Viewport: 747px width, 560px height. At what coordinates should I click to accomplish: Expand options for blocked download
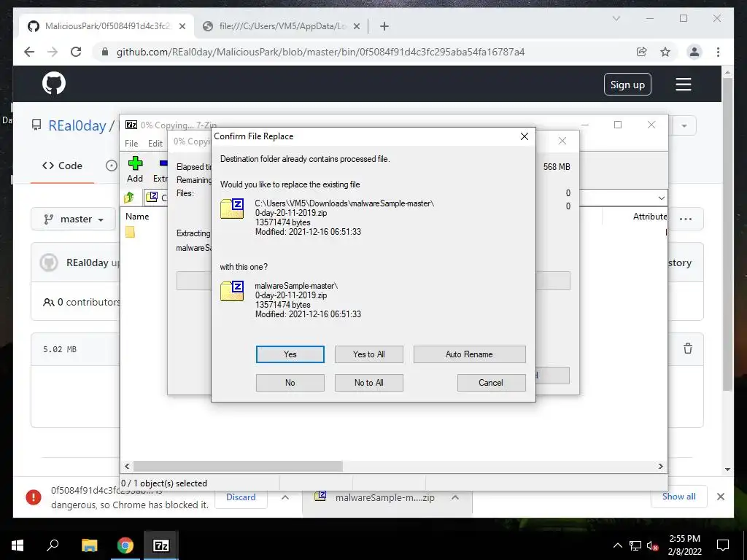coord(285,497)
